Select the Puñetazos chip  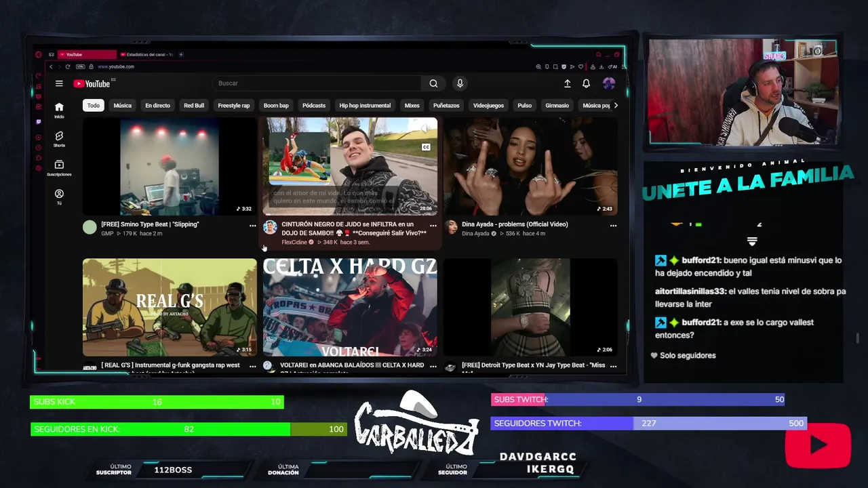[x=446, y=105]
